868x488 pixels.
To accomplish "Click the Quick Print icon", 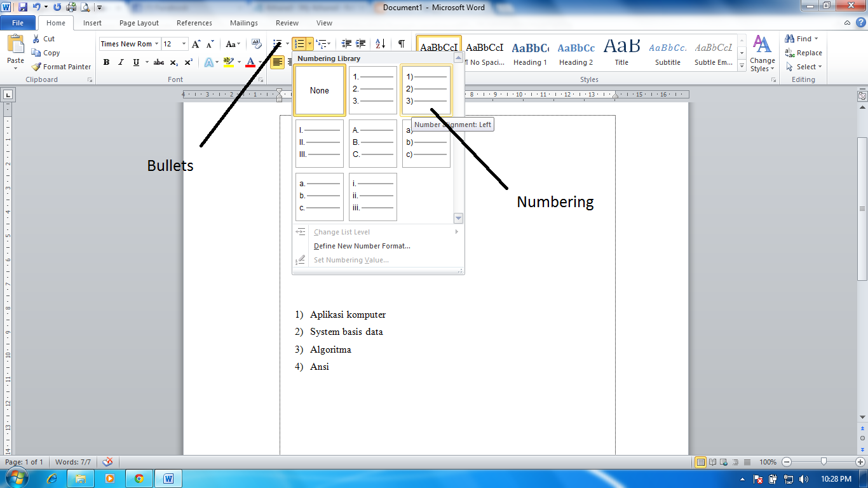I will (71, 8).
